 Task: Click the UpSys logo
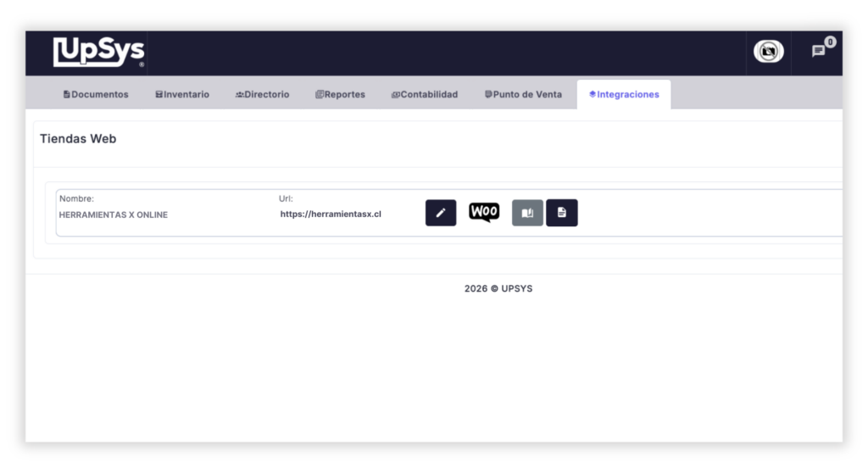[99, 52]
